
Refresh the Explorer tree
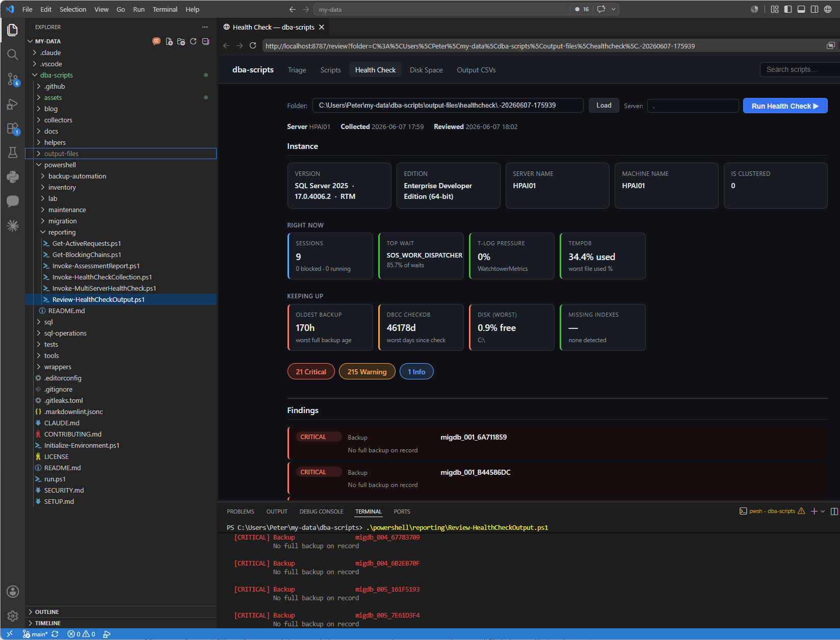coord(193,41)
